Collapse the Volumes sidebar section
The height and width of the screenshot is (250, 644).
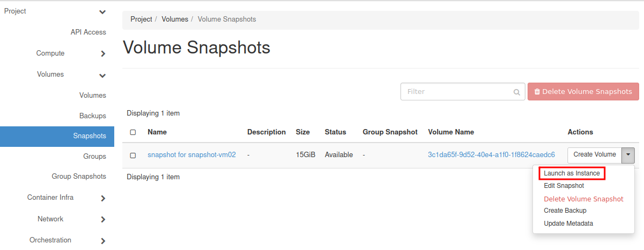pyautogui.click(x=102, y=75)
